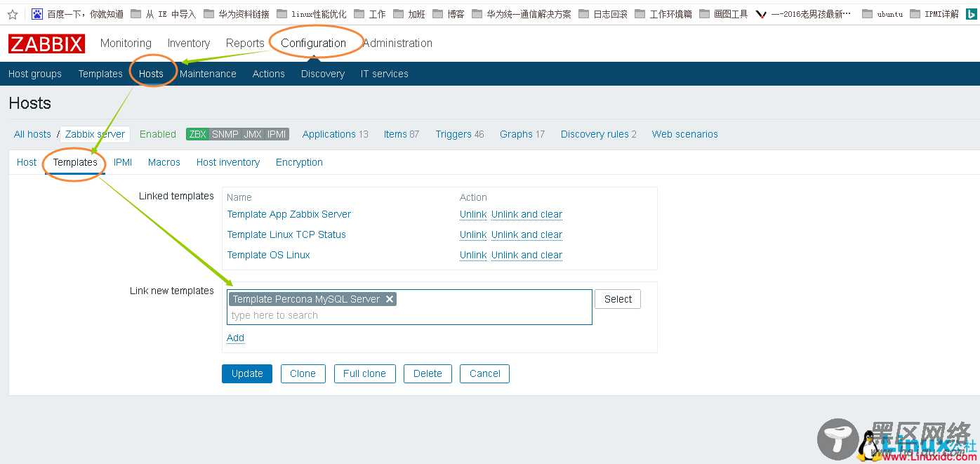
Task: Go to Actions submenu
Action: [269, 74]
